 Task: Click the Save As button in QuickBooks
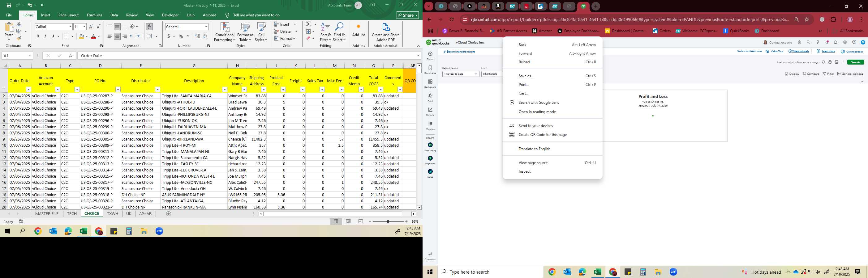(856, 62)
